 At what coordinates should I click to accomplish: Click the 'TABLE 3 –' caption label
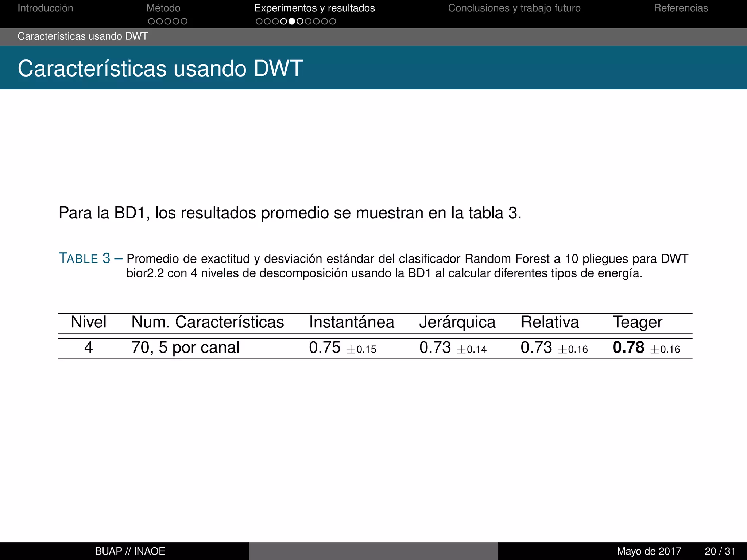click(x=91, y=258)
